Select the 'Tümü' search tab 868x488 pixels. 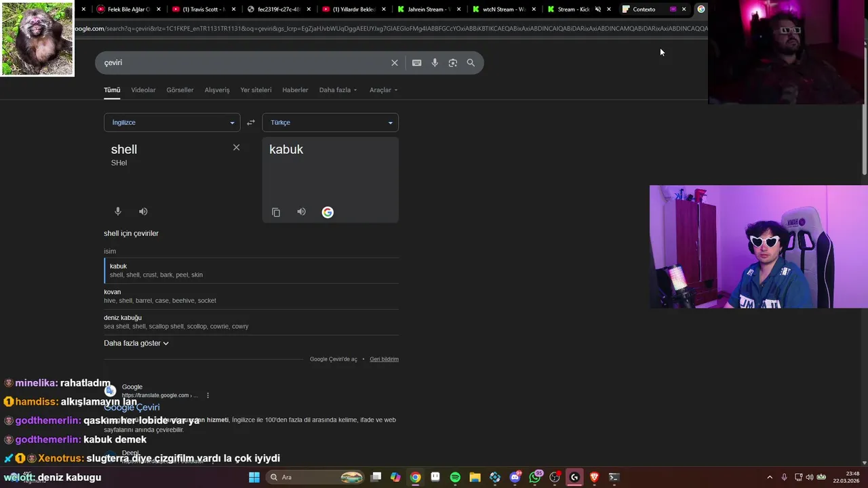[112, 90]
